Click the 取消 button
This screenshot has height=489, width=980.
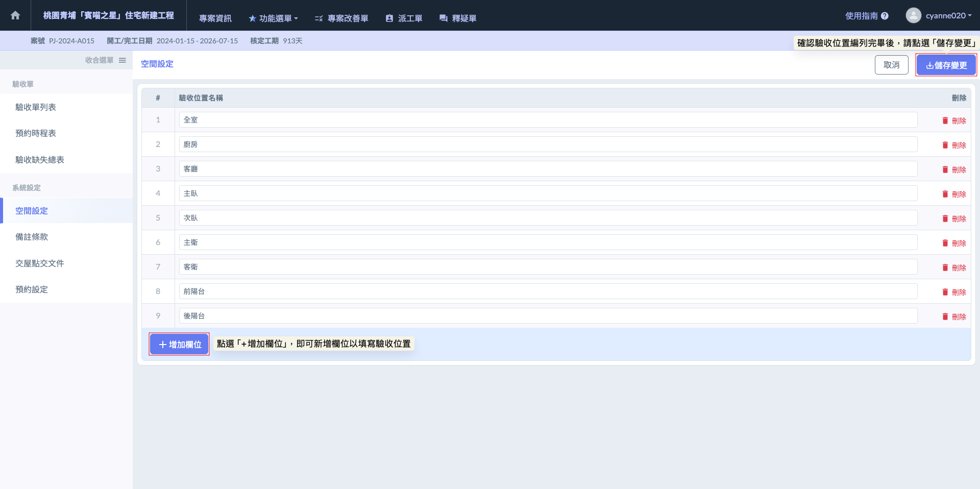[x=892, y=65]
